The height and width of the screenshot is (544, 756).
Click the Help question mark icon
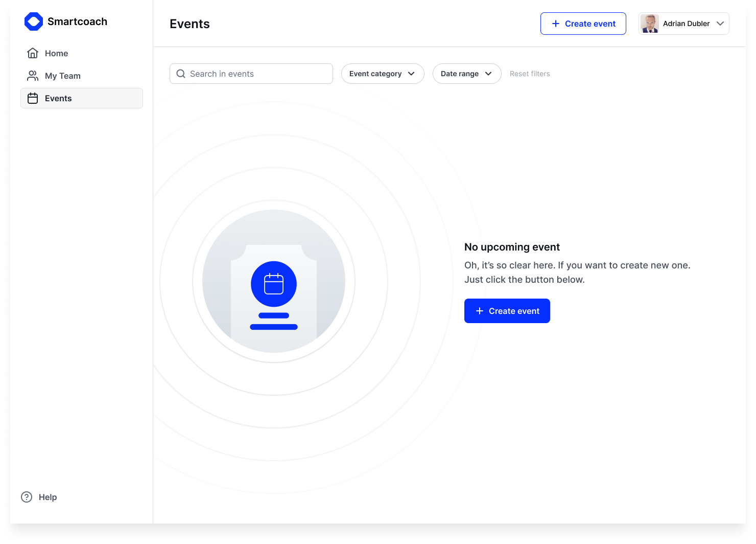(x=27, y=497)
